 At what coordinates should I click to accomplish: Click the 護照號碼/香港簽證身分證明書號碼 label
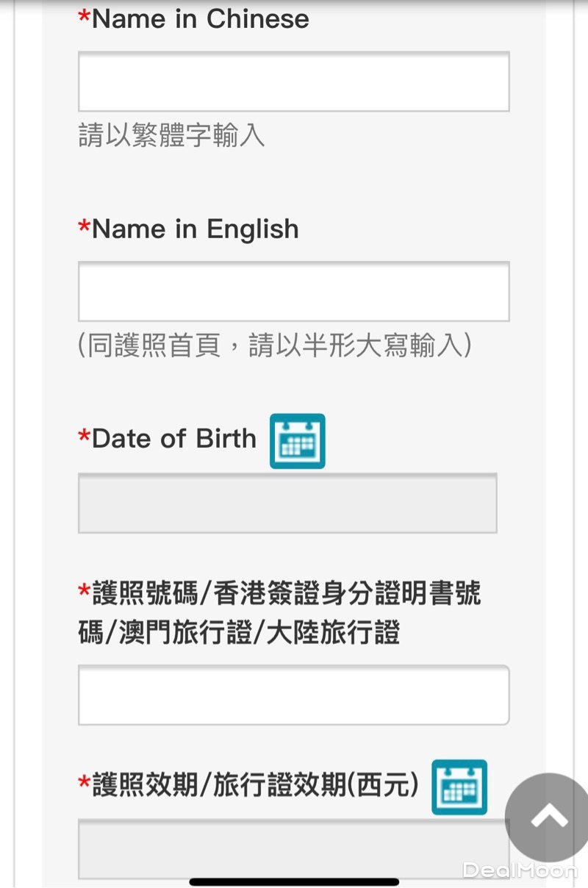coord(279,612)
